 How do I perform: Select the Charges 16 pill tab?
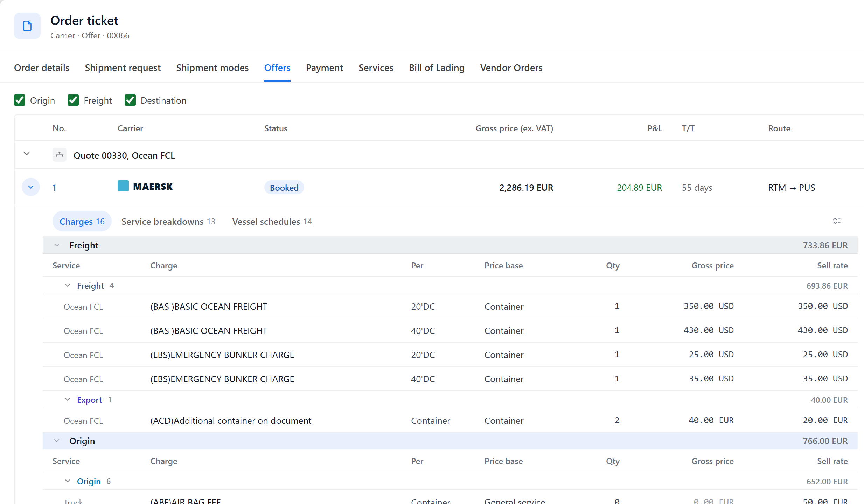tap(82, 221)
